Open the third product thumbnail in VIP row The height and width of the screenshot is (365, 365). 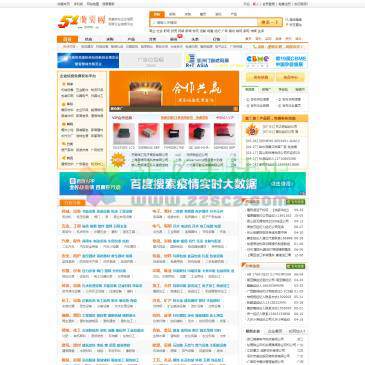pos(174,134)
